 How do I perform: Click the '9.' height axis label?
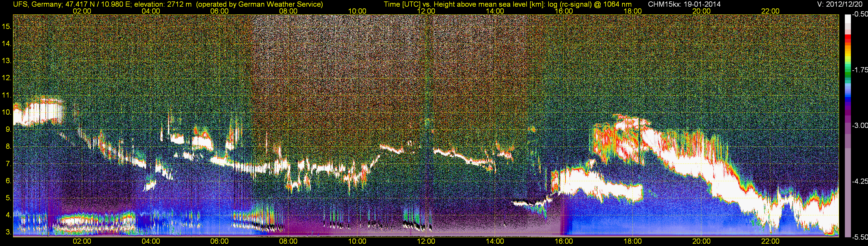coord(8,129)
